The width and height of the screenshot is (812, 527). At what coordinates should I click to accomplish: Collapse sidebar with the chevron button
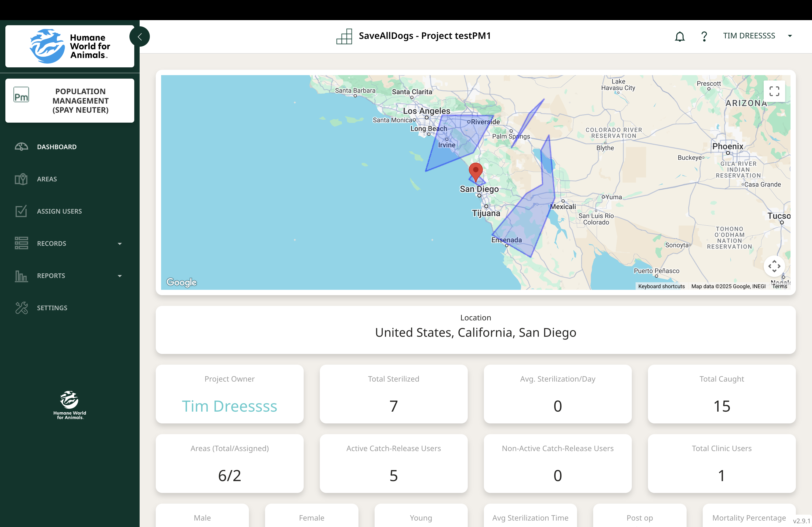140,36
